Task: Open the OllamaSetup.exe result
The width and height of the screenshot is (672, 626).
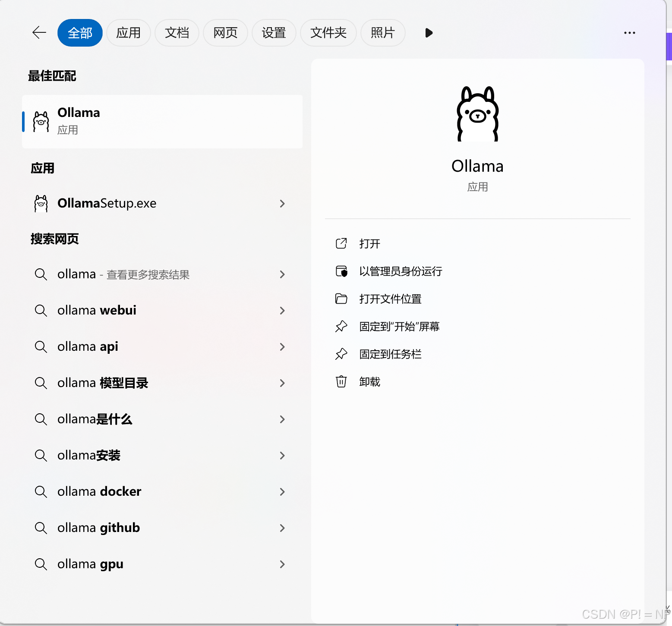Action: [x=162, y=203]
